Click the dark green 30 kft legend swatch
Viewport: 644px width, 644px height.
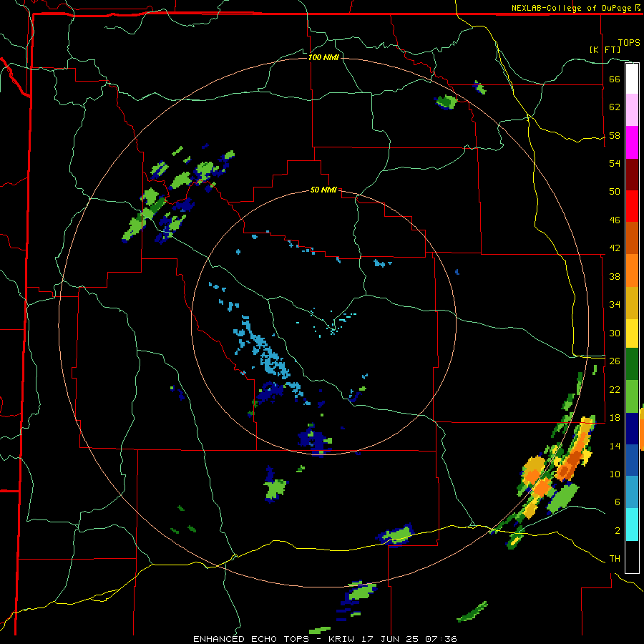[x=632, y=364]
